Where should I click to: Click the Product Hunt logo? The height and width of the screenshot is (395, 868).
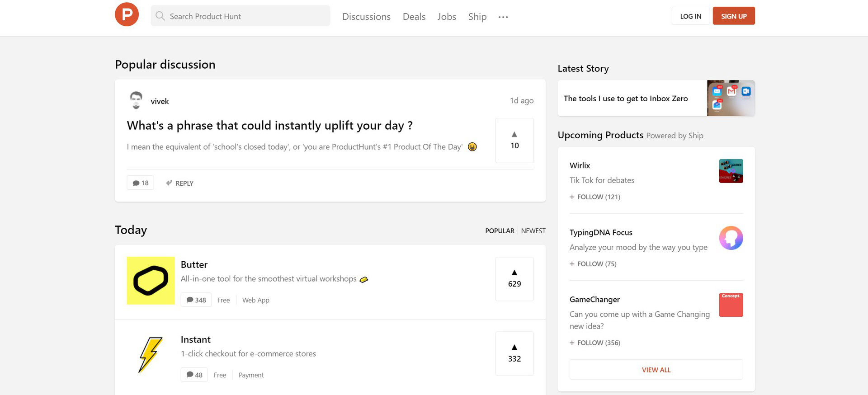127,14
